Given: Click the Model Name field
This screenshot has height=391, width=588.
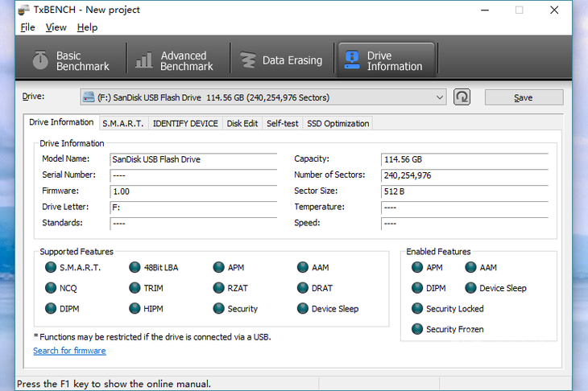Looking at the screenshot, I should tap(193, 159).
